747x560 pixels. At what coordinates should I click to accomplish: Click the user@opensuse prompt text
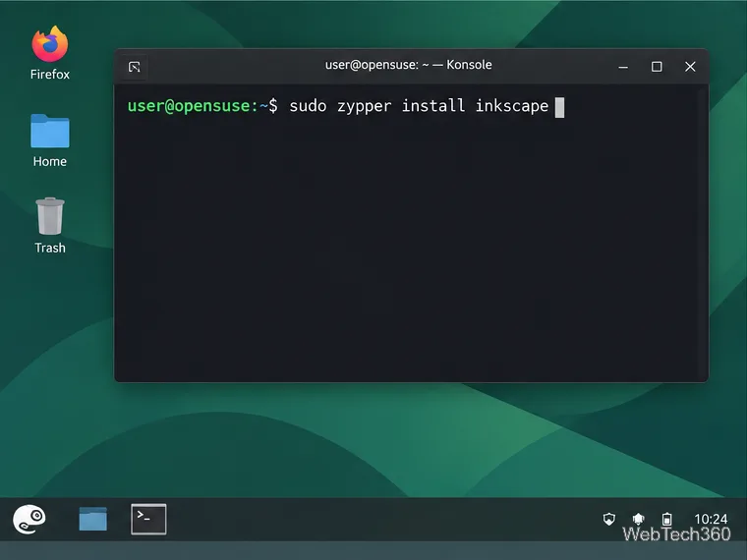click(193, 106)
